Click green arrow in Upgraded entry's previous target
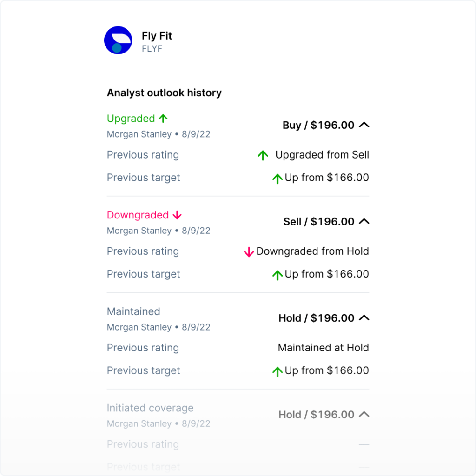The image size is (476, 476). click(x=278, y=178)
